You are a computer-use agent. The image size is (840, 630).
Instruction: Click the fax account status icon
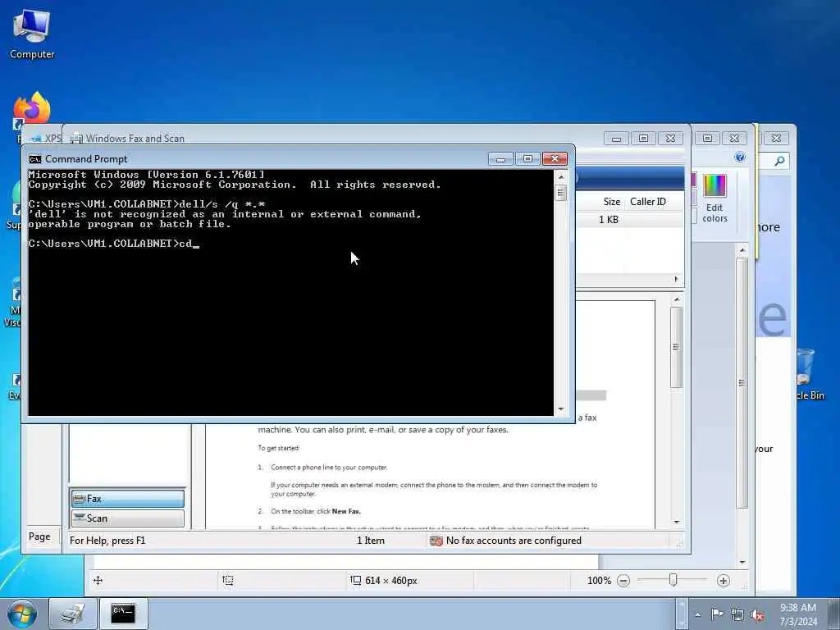436,541
